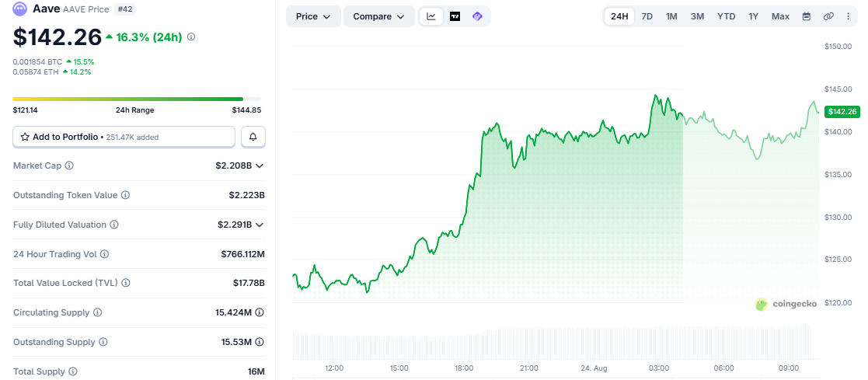Click the 24. Aug date label on axis
868x380 pixels.
tap(594, 368)
